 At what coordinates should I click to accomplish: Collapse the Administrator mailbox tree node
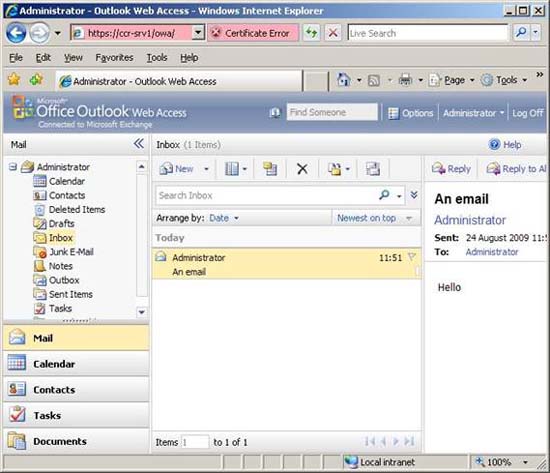(x=13, y=167)
